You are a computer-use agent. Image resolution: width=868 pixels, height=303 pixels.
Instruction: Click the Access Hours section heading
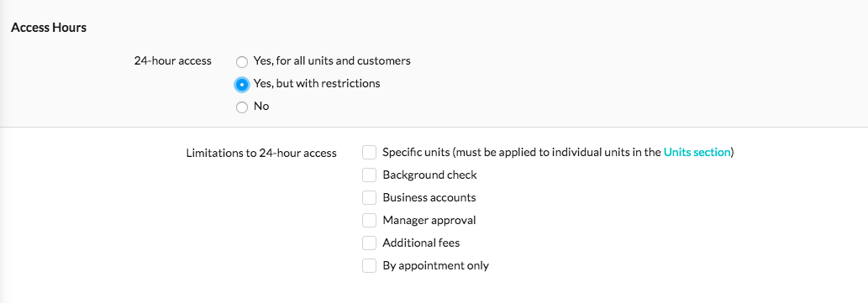49,28
